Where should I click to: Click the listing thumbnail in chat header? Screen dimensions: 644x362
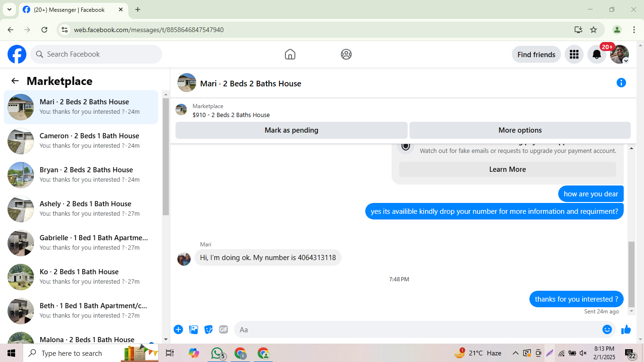pyautogui.click(x=187, y=83)
